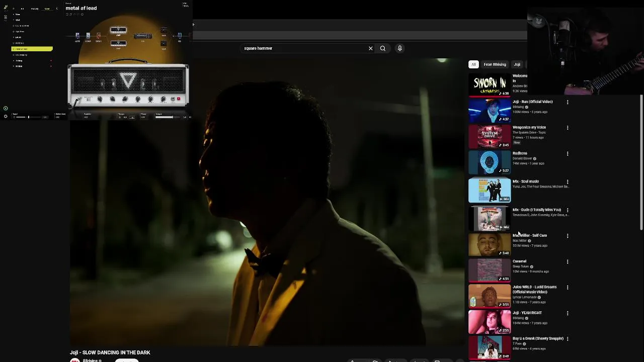Screen dimensions: 644x362
Task: Click the amp plugin logo icon
Action: point(6,7)
